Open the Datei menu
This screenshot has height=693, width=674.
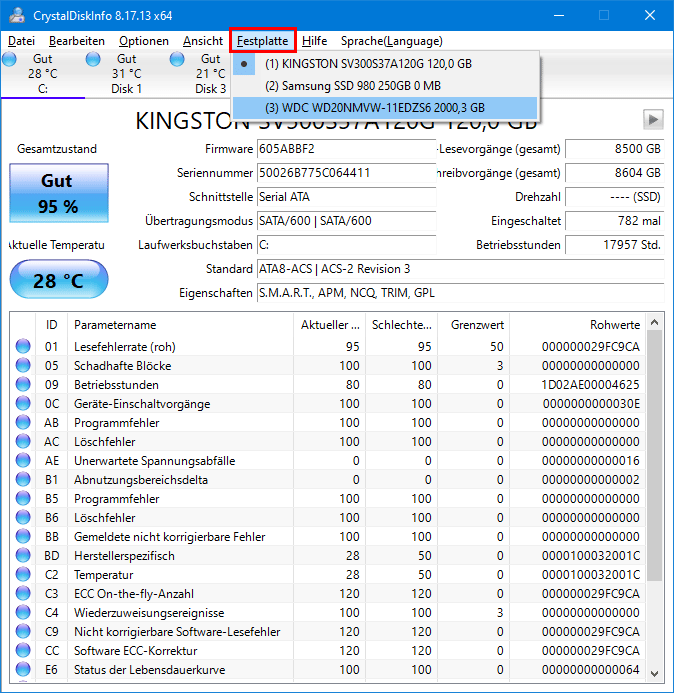point(21,41)
